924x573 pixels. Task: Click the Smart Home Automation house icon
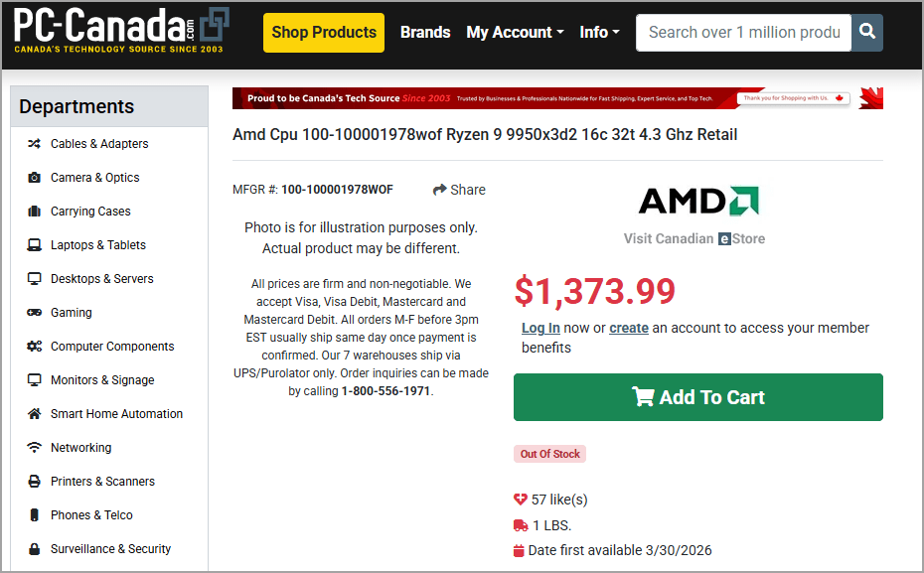[x=34, y=414]
